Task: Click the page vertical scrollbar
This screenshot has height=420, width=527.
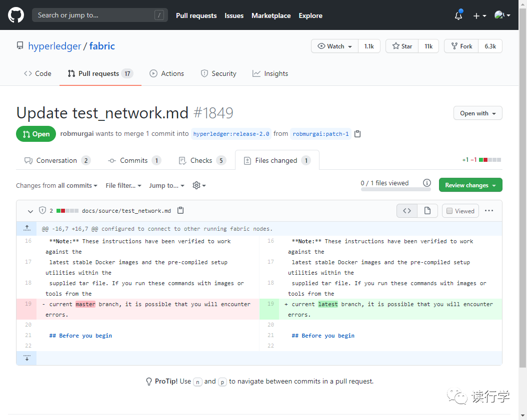Action: tap(523, 188)
